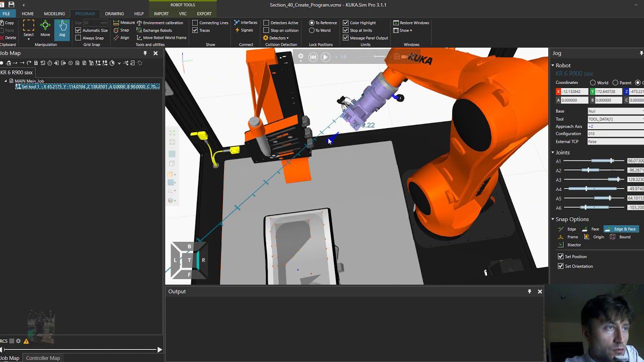
Task: Open Interfaces in Connect group
Action: pos(246,23)
